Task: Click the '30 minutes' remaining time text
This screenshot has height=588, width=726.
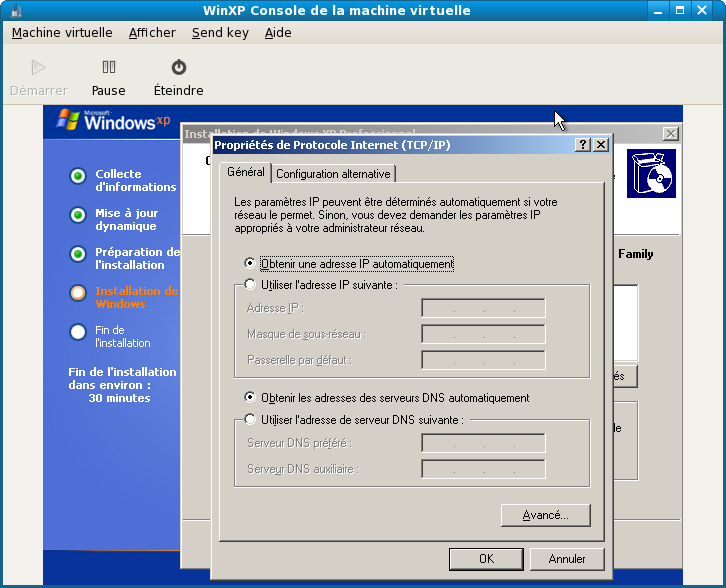Action: pyautogui.click(x=119, y=398)
